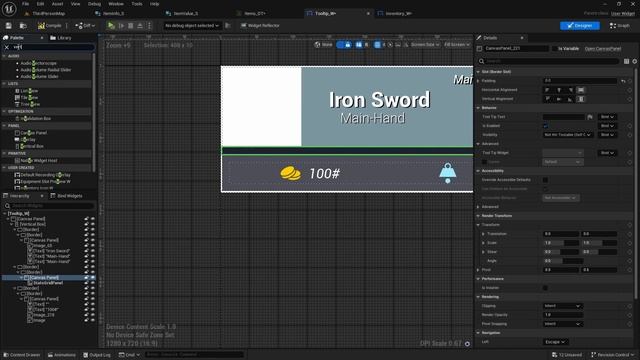Select the weight icon in canvas
The width and height of the screenshot is (640, 360).
click(447, 173)
